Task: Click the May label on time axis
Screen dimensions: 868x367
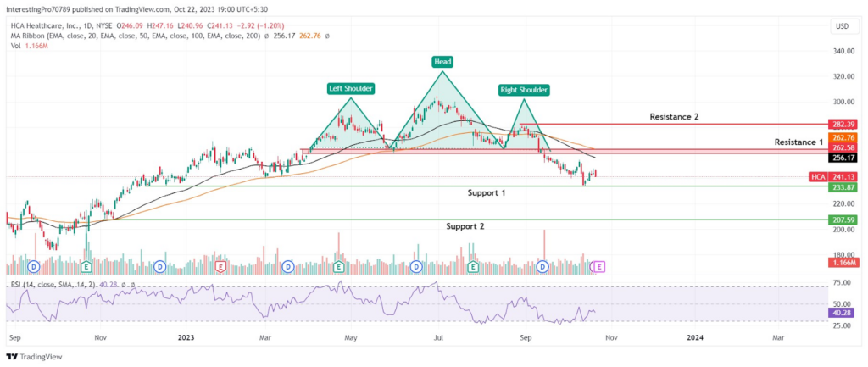Action: (350, 336)
